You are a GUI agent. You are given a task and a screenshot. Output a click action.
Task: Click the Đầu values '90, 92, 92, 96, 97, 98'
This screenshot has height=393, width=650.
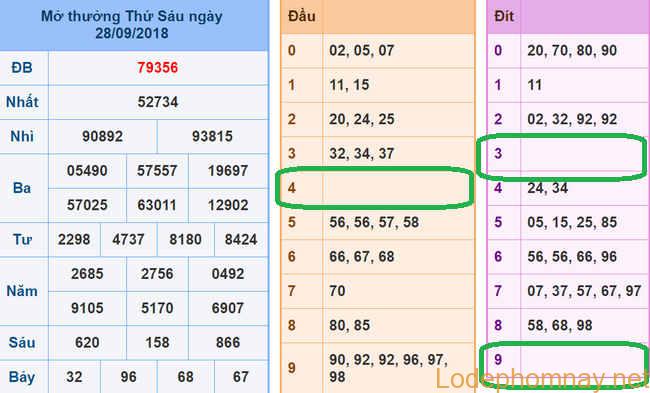tap(388, 368)
